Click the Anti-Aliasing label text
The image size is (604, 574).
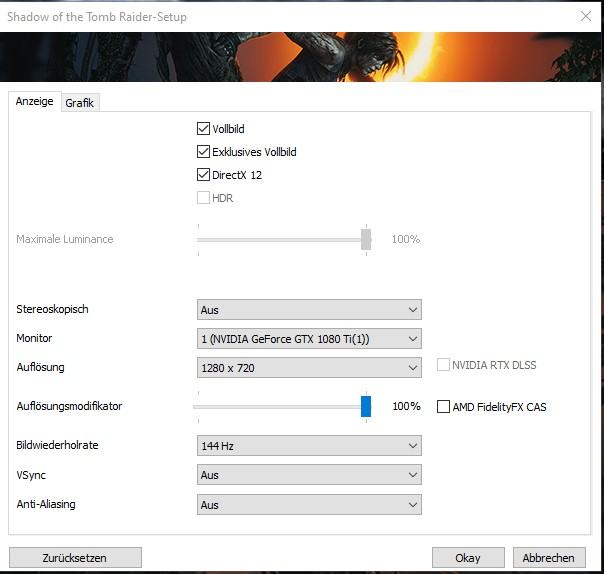coord(46,504)
